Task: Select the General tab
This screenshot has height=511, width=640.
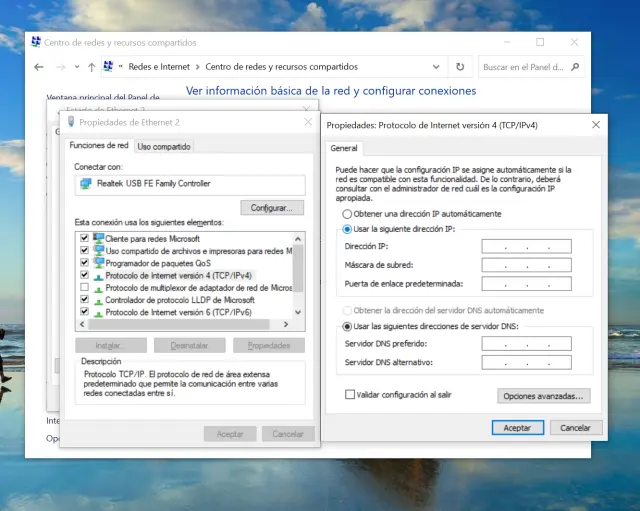Action: [343, 149]
